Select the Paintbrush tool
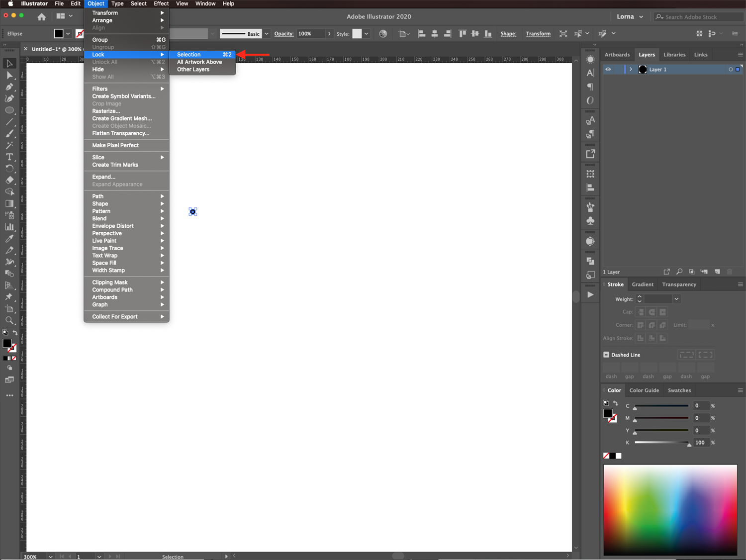Image resolution: width=746 pixels, height=560 pixels. [9, 134]
